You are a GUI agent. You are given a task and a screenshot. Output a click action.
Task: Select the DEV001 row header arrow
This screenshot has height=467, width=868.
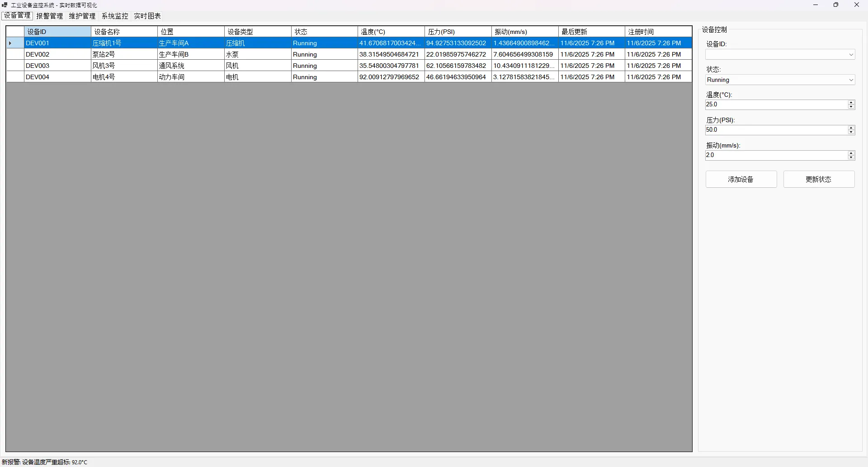(x=15, y=43)
